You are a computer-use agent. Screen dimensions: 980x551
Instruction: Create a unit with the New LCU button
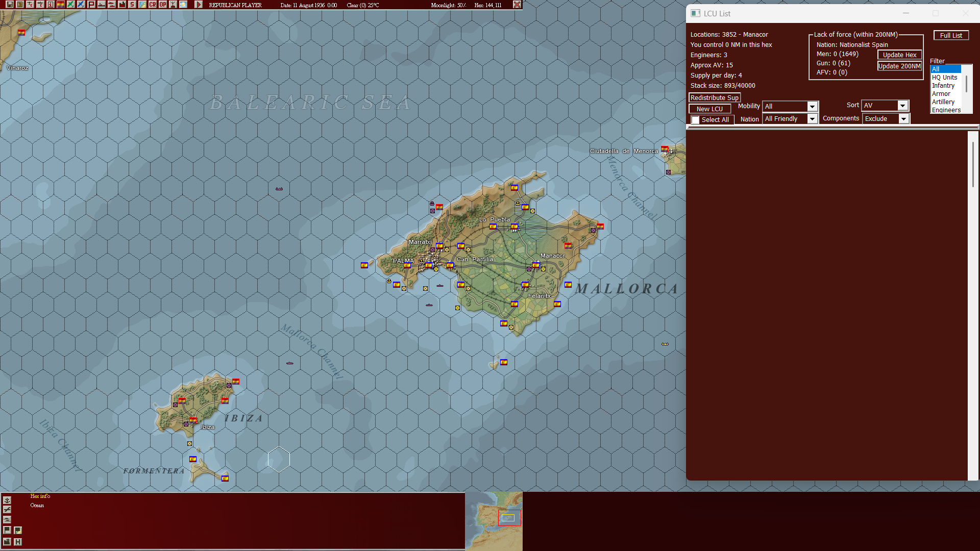(x=709, y=108)
